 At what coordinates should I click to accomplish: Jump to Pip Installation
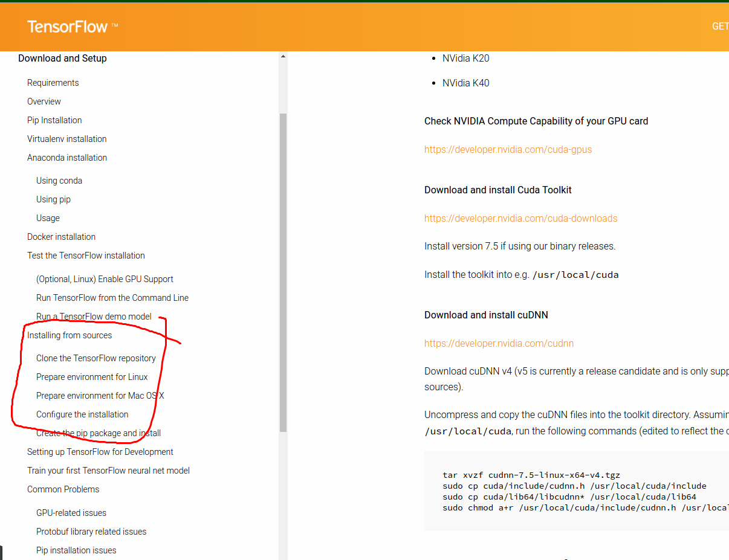tap(54, 120)
